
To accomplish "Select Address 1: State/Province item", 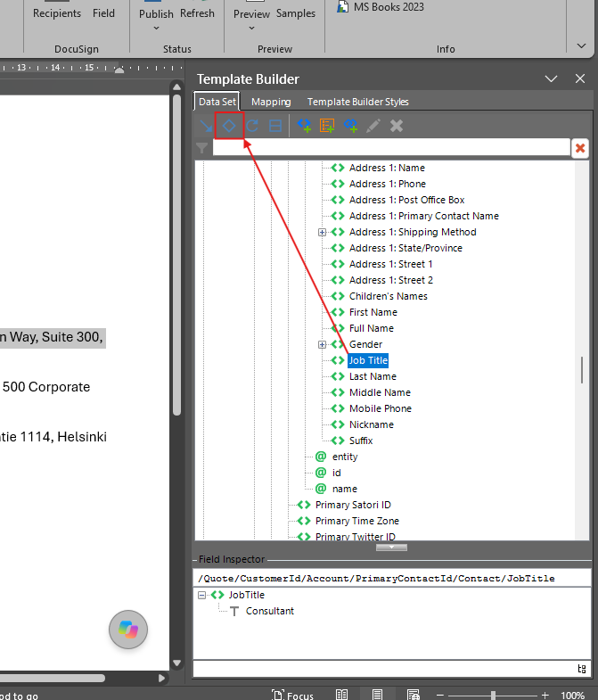I will [405, 248].
